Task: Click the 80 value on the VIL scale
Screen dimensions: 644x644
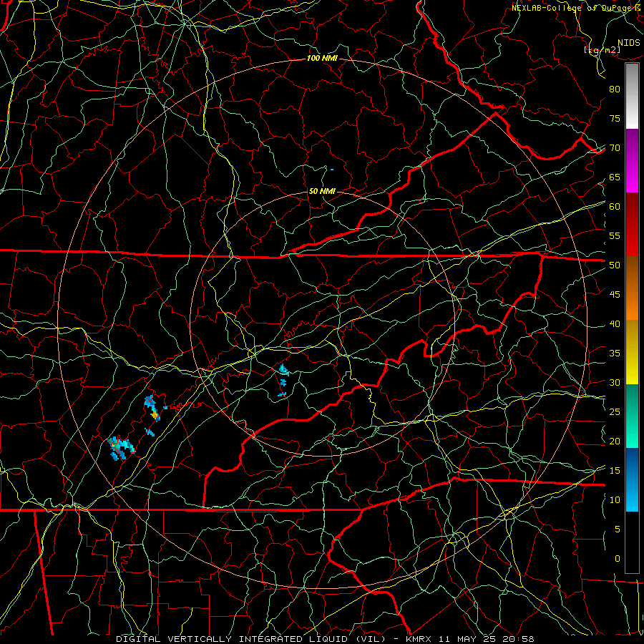Action: [x=615, y=89]
